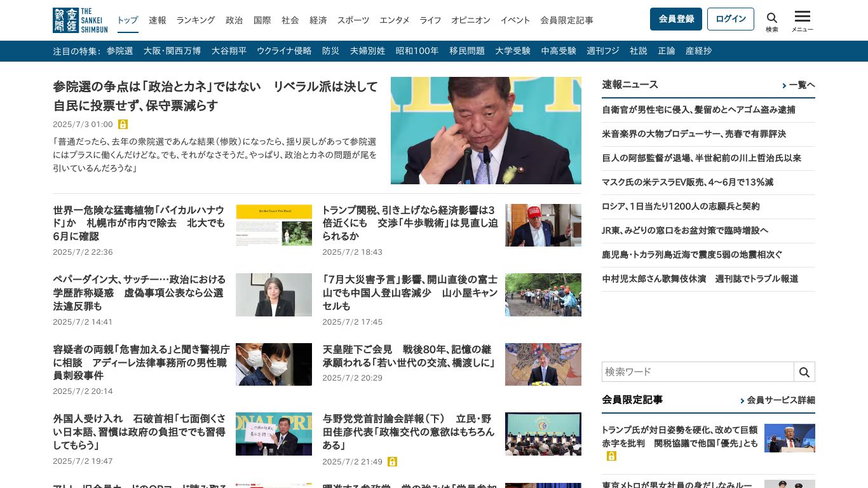Open マスク氏の米テスラEV販売 news item
Image resolution: width=868 pixels, height=488 pixels.
click(x=688, y=182)
